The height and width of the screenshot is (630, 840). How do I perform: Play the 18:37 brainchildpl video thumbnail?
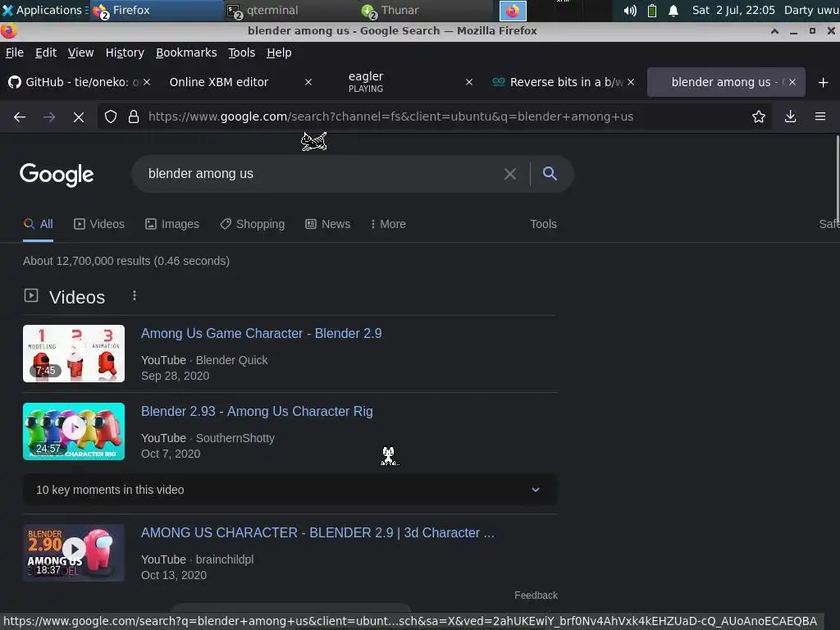tap(74, 553)
